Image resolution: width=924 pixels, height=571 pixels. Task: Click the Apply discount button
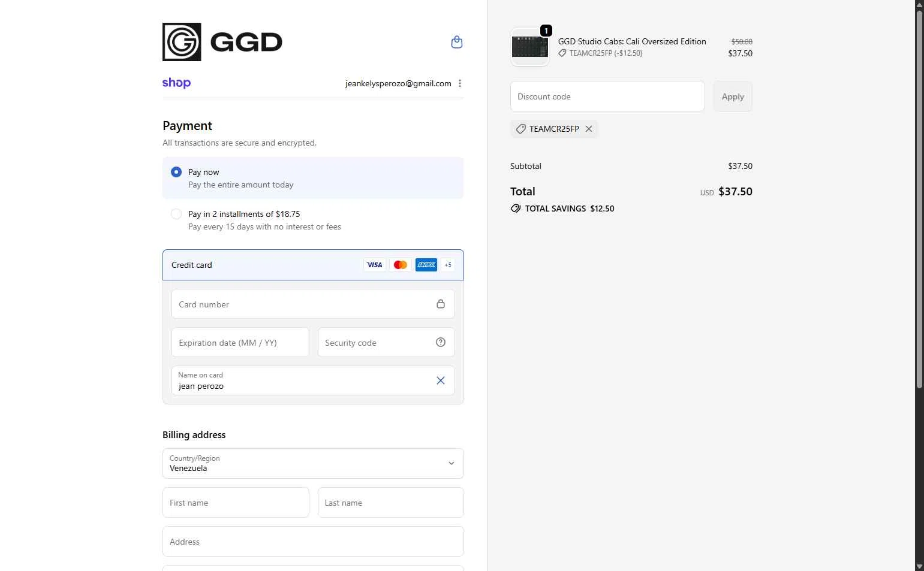pyautogui.click(x=733, y=96)
